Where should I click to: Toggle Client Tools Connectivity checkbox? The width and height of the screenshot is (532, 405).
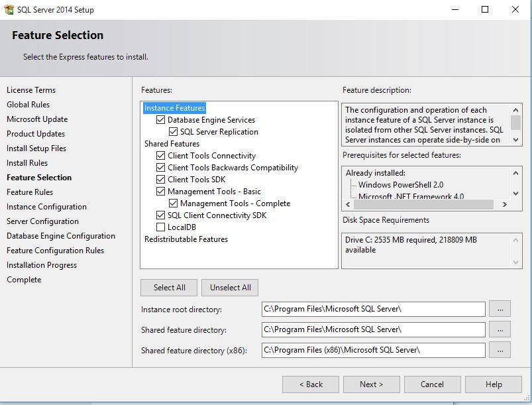pyautogui.click(x=160, y=156)
